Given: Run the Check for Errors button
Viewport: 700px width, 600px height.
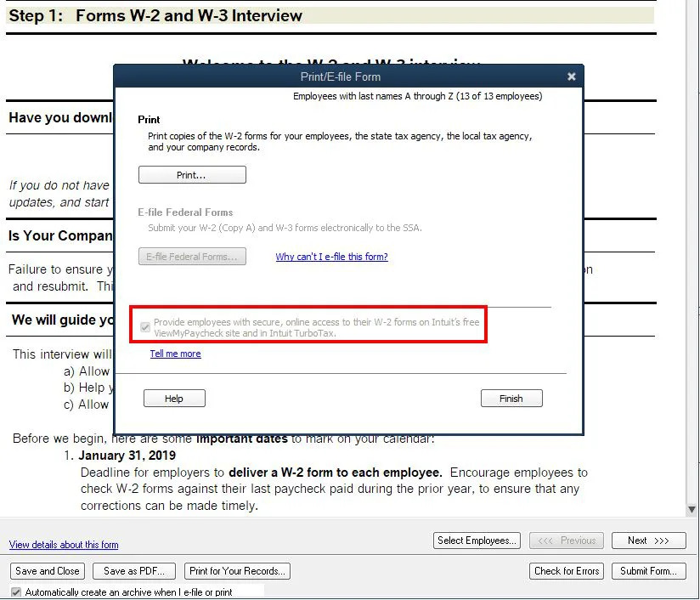Looking at the screenshot, I should (x=567, y=571).
